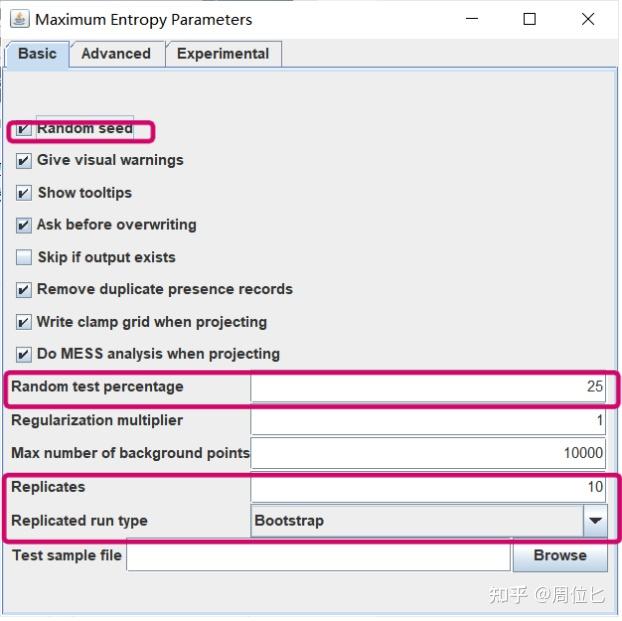The width and height of the screenshot is (622, 621).
Task: Select the Bootstrap combo box
Action: click(x=417, y=520)
